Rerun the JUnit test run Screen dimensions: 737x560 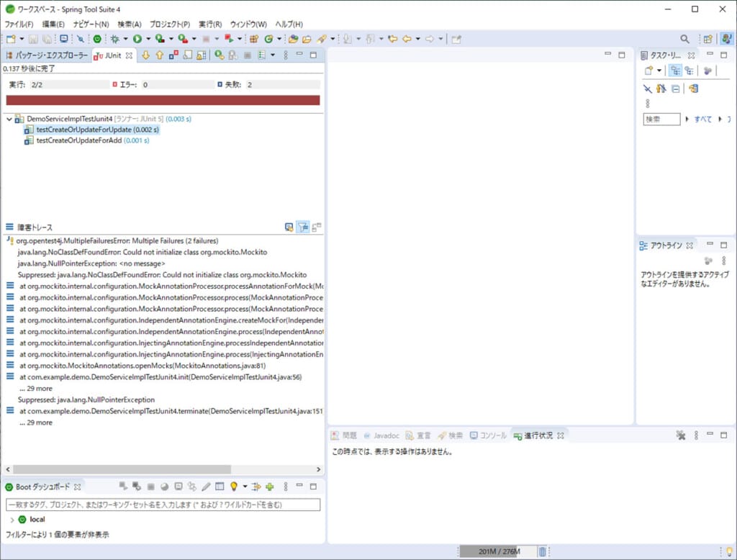pyautogui.click(x=218, y=55)
